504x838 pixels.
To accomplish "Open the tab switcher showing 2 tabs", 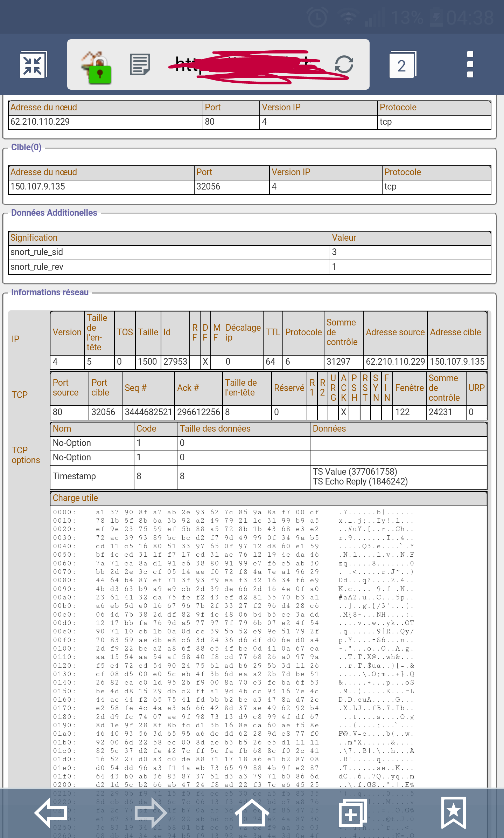I will coord(402,64).
